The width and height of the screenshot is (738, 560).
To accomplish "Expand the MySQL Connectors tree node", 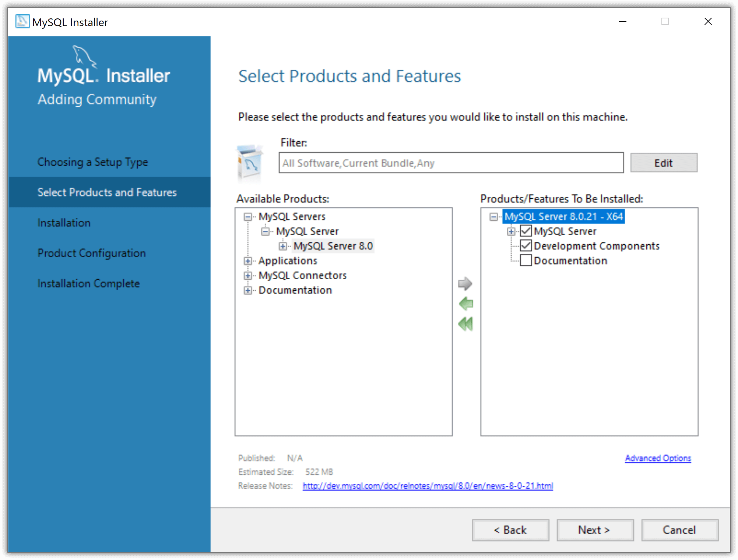I will [x=248, y=276].
